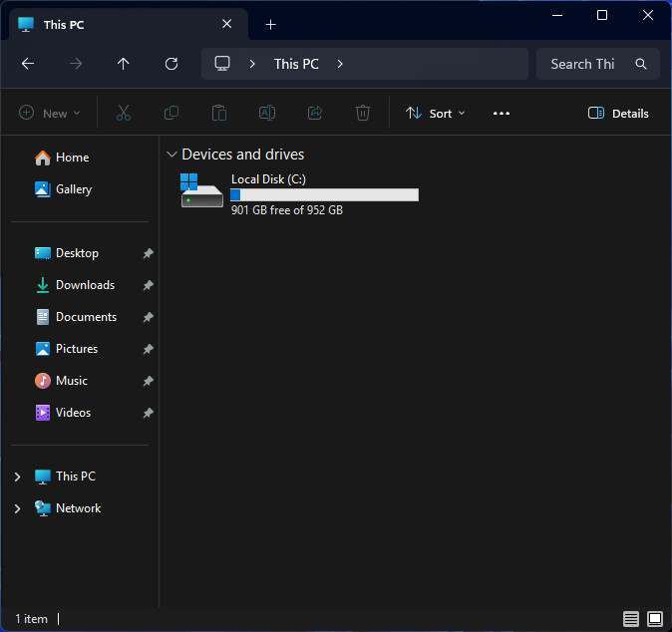Click the Paste clipboard icon
This screenshot has width=672, height=632.
click(219, 113)
